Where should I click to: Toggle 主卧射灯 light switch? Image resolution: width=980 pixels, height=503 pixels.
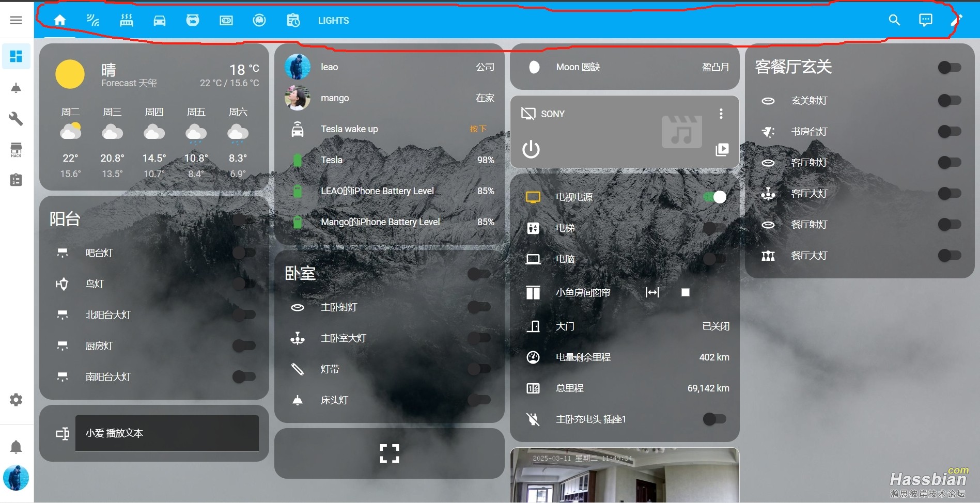(x=479, y=307)
